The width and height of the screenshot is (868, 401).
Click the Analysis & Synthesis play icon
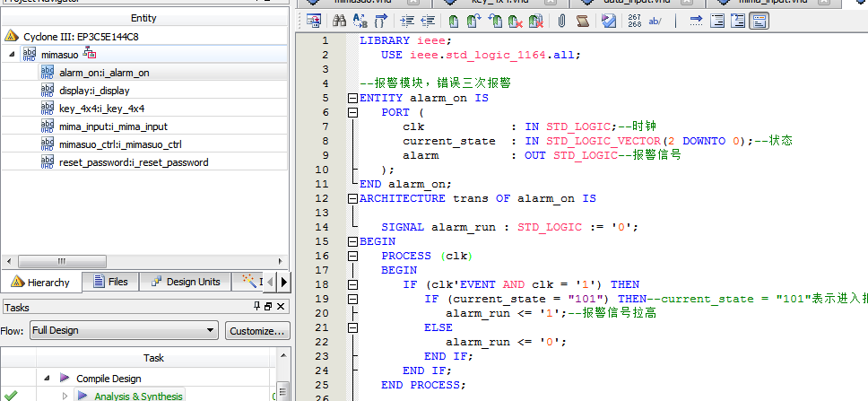(x=83, y=396)
